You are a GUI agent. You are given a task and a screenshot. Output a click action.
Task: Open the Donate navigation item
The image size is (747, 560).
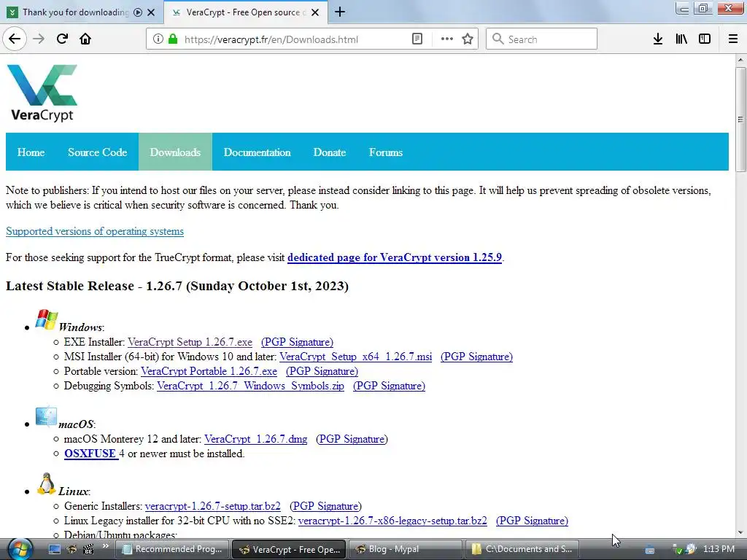330,152
